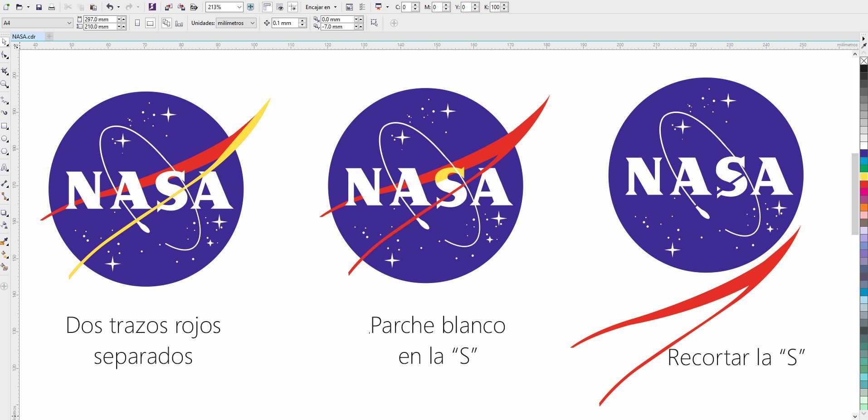Select the Color Eyedropper tool
Viewport: 868px width, 420px height.
(5, 241)
